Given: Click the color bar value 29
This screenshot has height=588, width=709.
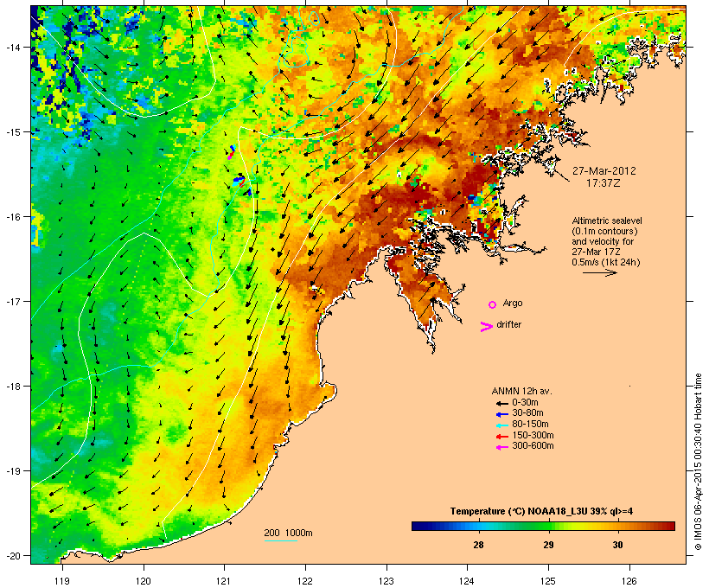Looking at the screenshot, I should (x=548, y=545).
